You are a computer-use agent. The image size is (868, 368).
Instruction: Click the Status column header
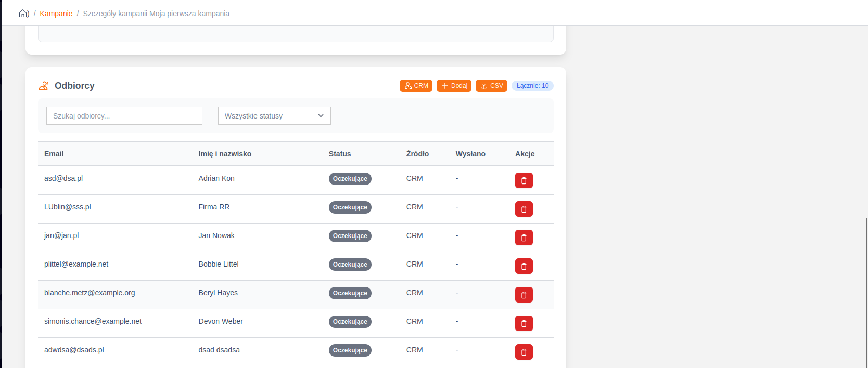340,154
